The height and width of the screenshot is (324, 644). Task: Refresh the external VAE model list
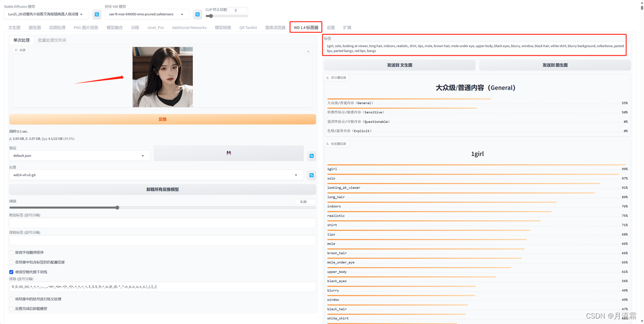197,15
